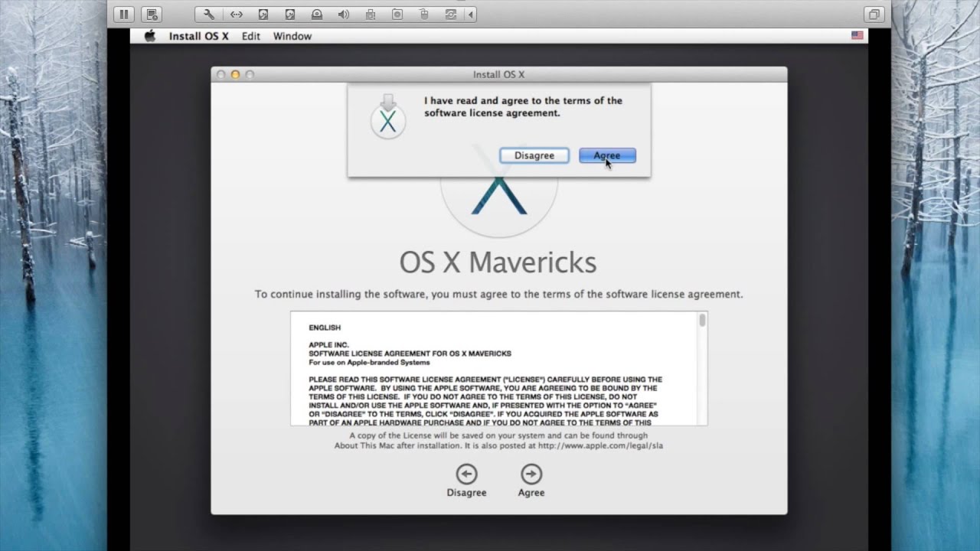Click the OS X Mavericks heading
The image size is (980, 551).
498,262
